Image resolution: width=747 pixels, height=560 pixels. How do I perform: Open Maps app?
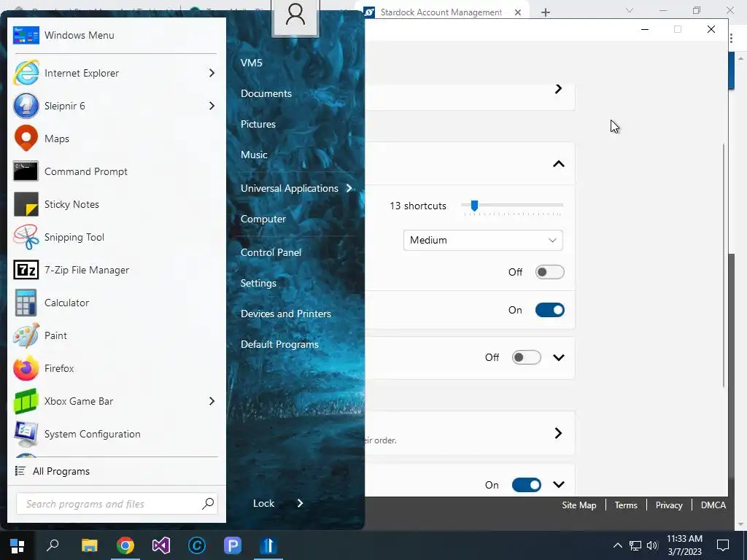click(x=115, y=139)
